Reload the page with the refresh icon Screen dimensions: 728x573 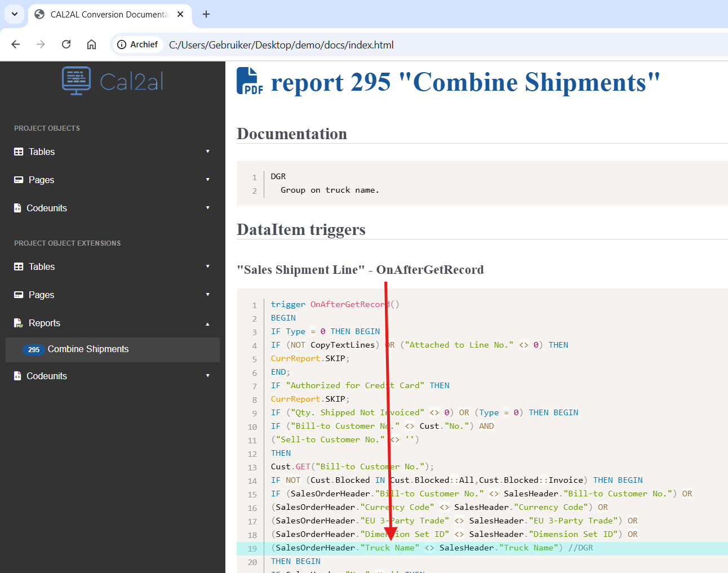click(66, 45)
